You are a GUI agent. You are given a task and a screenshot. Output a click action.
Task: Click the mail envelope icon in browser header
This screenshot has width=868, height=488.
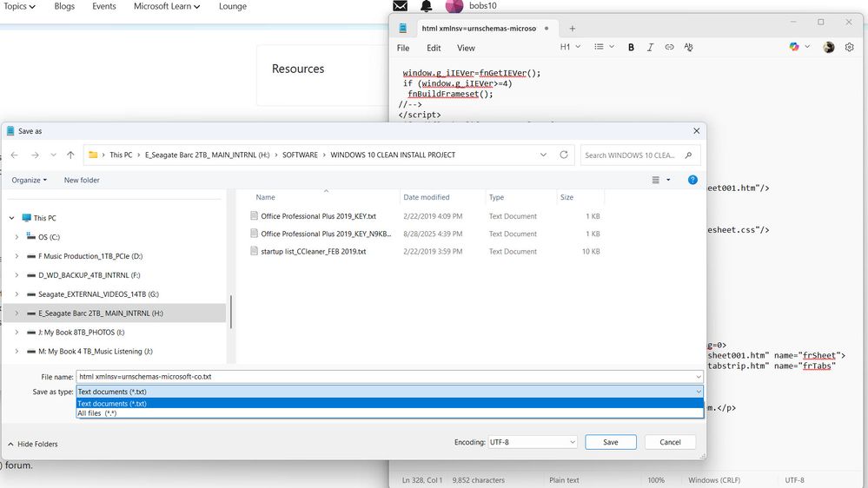[401, 5]
